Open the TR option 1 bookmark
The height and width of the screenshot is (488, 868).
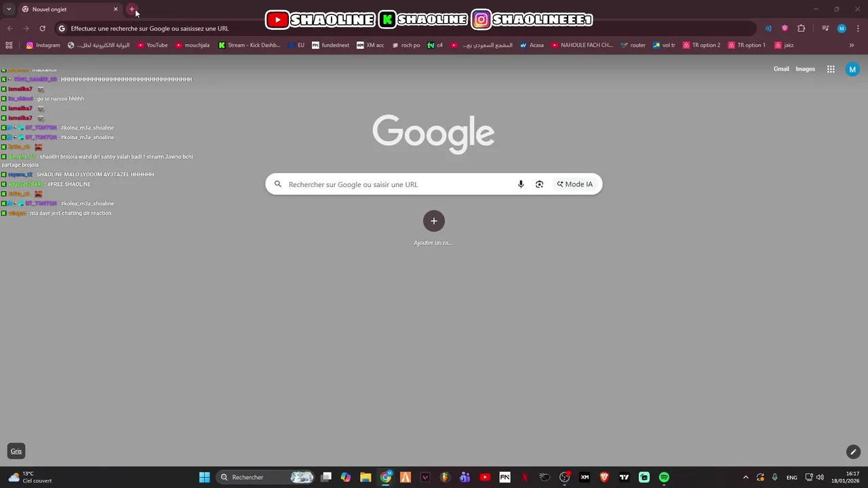tap(746, 45)
